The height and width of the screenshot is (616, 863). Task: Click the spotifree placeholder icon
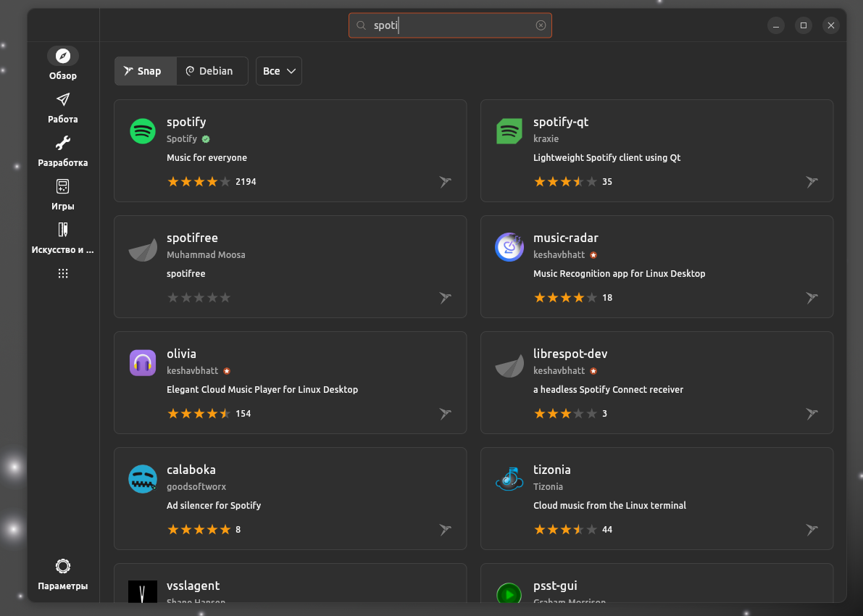pos(143,249)
